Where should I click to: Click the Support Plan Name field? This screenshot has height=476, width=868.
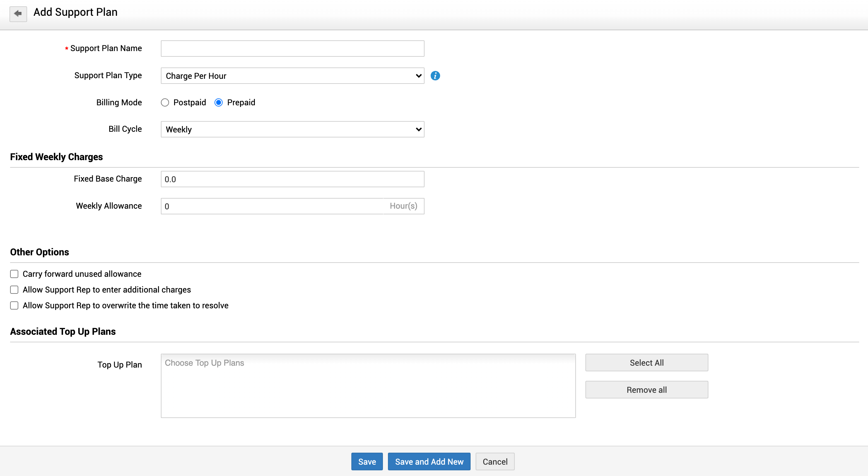[292, 49]
